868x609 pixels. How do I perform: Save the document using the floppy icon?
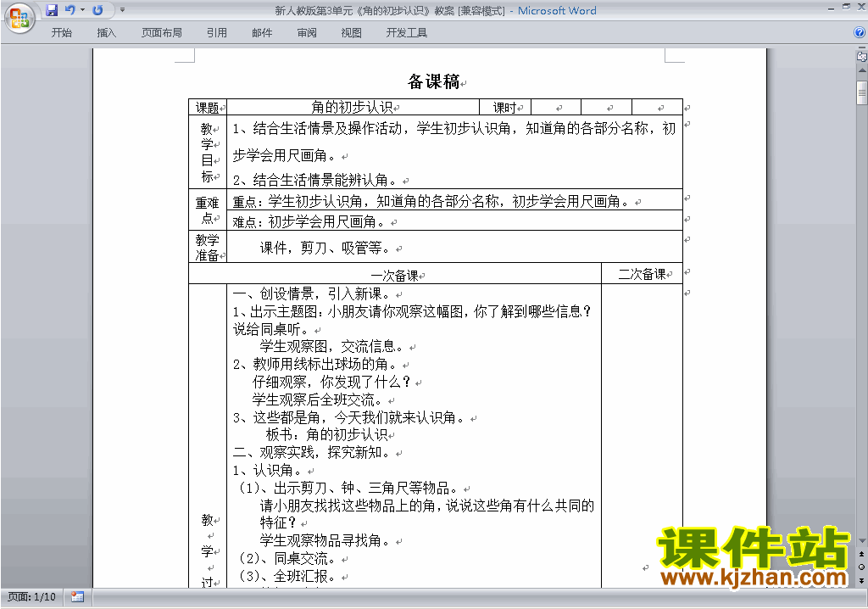click(x=52, y=10)
